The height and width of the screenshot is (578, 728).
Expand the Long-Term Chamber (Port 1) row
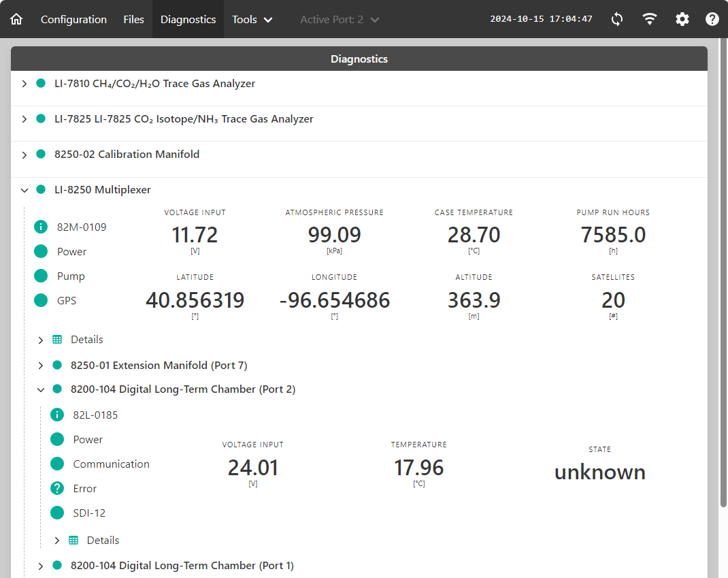(40, 566)
